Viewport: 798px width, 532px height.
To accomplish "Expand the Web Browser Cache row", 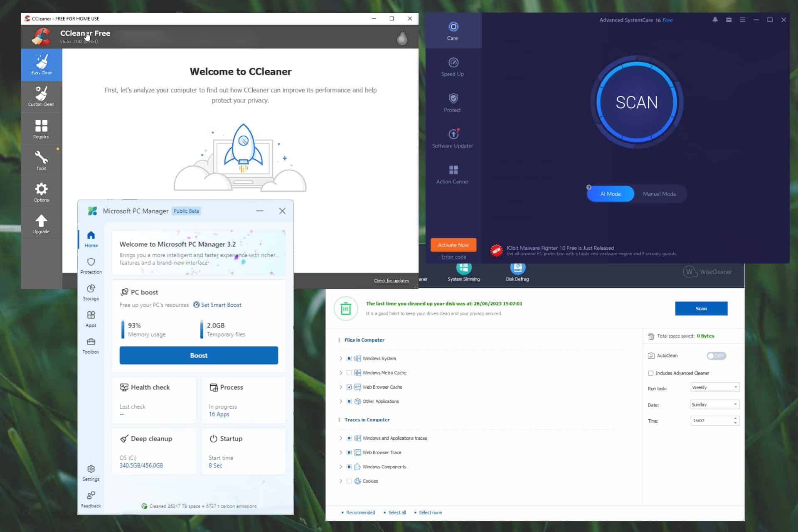I will coord(341,387).
